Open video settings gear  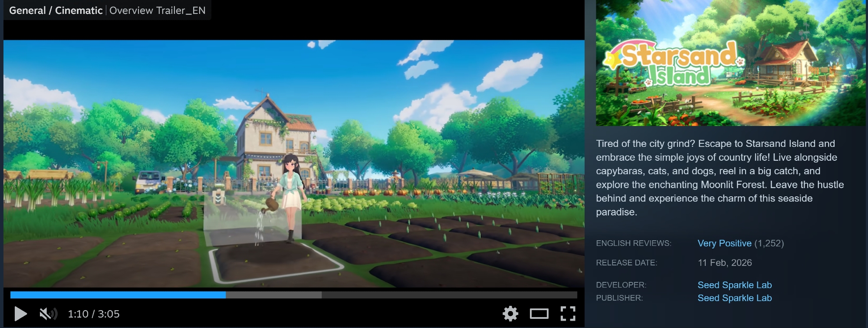tap(510, 313)
